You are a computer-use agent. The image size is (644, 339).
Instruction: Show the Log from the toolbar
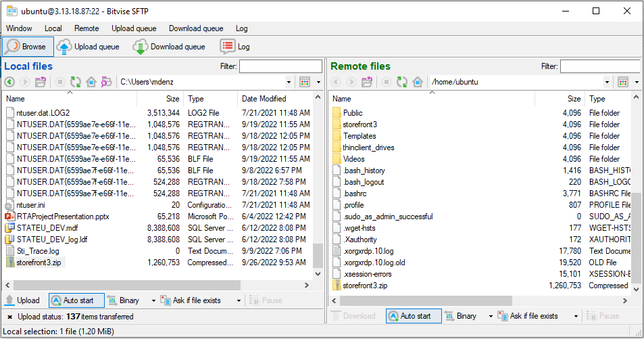[235, 47]
